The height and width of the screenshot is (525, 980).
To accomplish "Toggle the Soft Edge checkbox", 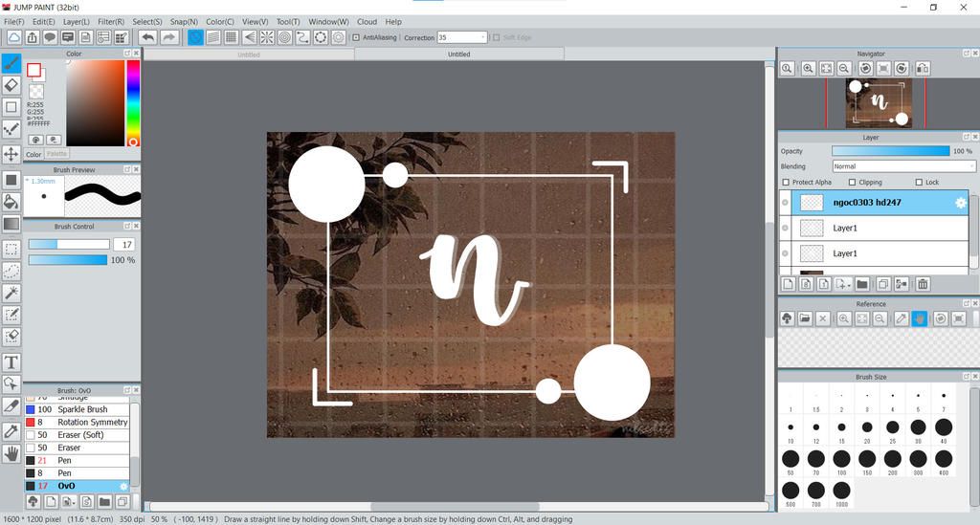I will pyautogui.click(x=497, y=37).
